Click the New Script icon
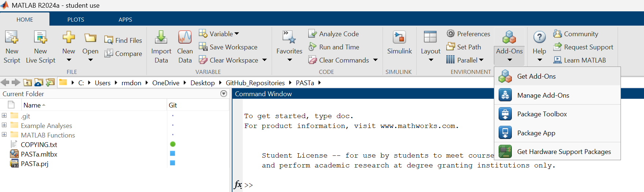Screen dimensions: 644x192 (x=11, y=37)
